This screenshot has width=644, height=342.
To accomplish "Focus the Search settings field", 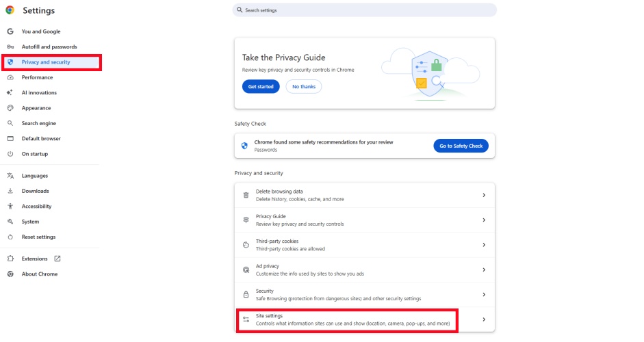I will (366, 10).
